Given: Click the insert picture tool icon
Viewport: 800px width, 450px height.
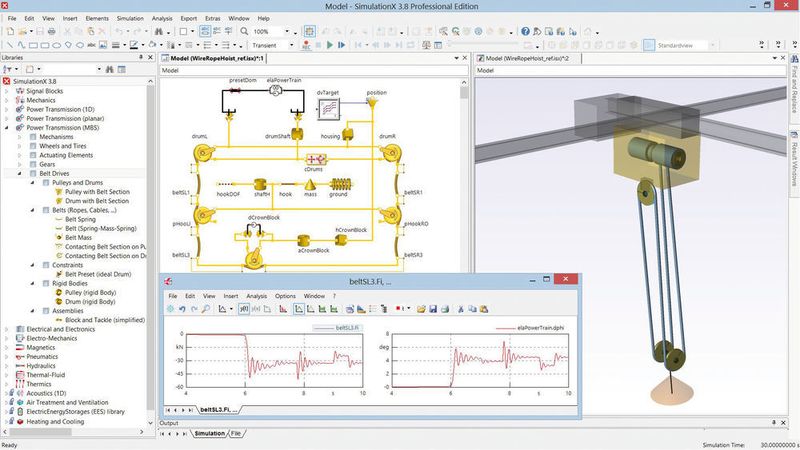Looking at the screenshot, I should tap(103, 45).
